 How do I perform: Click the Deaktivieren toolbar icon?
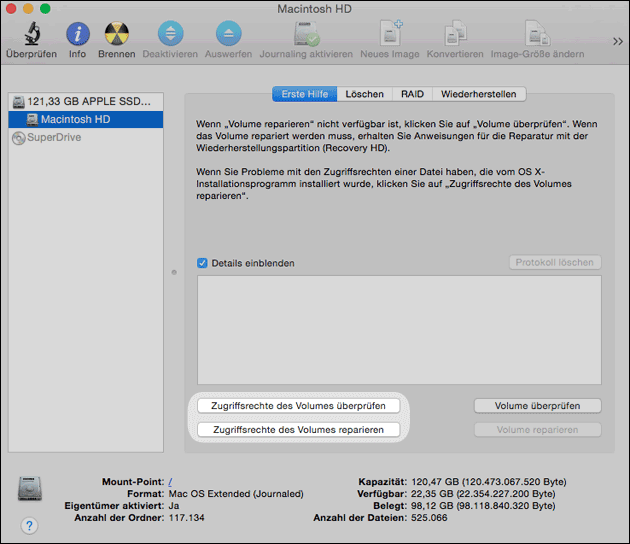tap(170, 33)
